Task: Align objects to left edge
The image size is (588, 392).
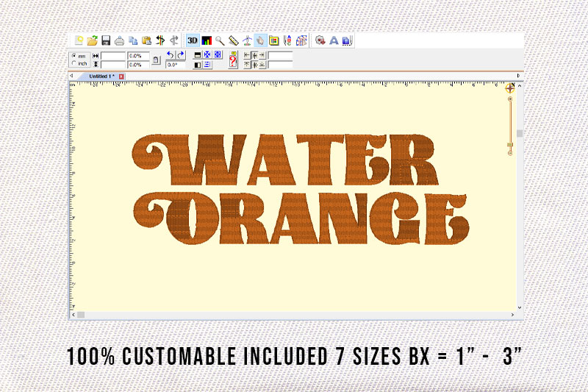Action: click(x=247, y=55)
